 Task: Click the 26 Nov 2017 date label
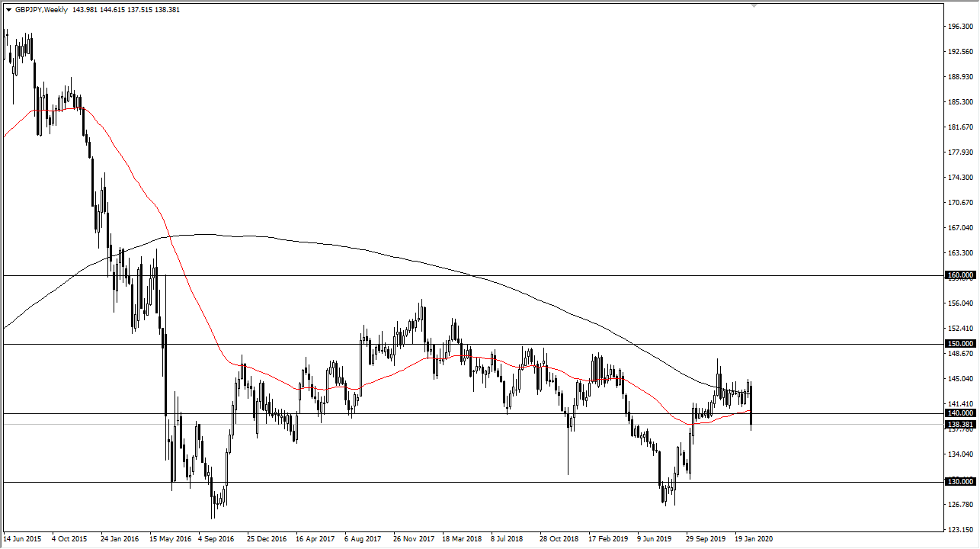click(413, 539)
